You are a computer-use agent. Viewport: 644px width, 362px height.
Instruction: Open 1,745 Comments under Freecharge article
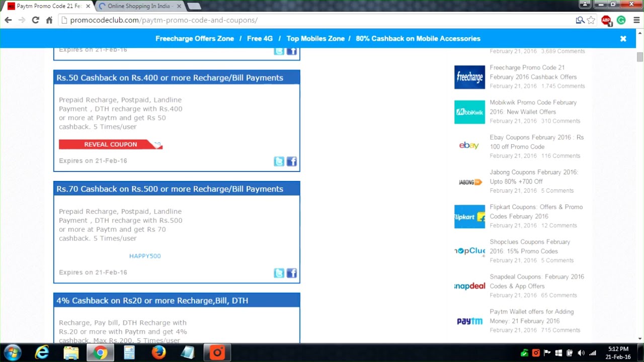pos(563,86)
